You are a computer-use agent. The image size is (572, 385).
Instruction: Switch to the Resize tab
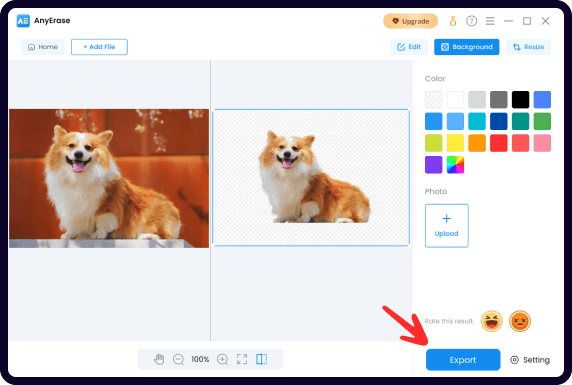(x=528, y=47)
